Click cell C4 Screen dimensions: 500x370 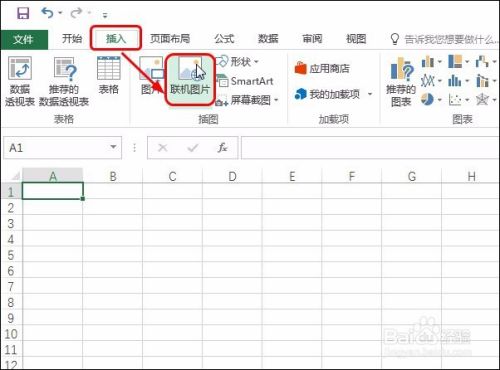[172, 239]
